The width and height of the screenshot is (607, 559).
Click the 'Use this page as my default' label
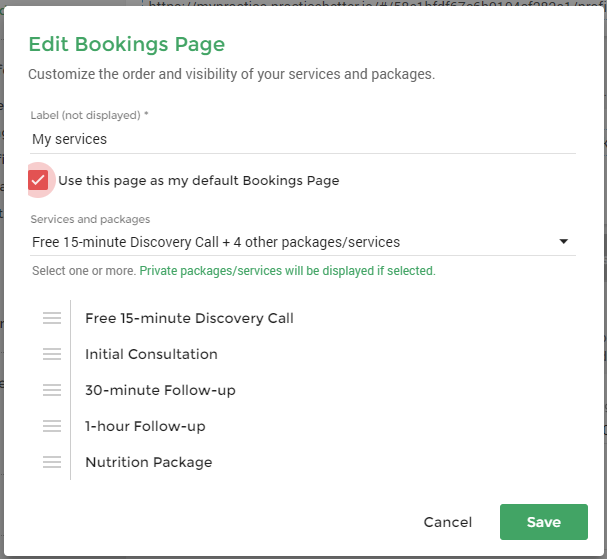click(x=198, y=181)
